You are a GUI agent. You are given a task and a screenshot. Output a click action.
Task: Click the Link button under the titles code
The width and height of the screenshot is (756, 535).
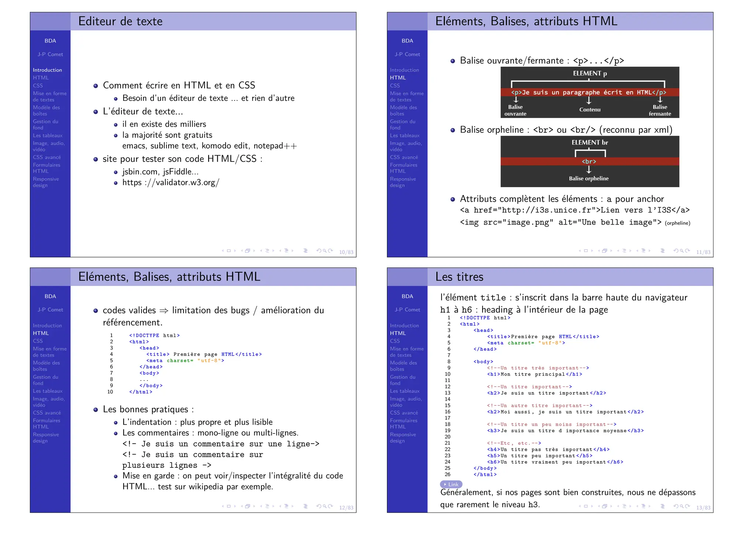click(x=451, y=484)
